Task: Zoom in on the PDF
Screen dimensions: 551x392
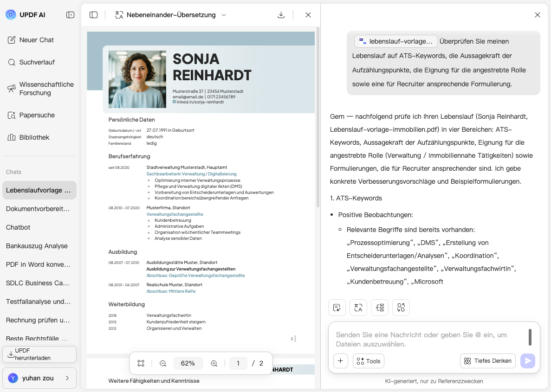Action: pos(214,363)
